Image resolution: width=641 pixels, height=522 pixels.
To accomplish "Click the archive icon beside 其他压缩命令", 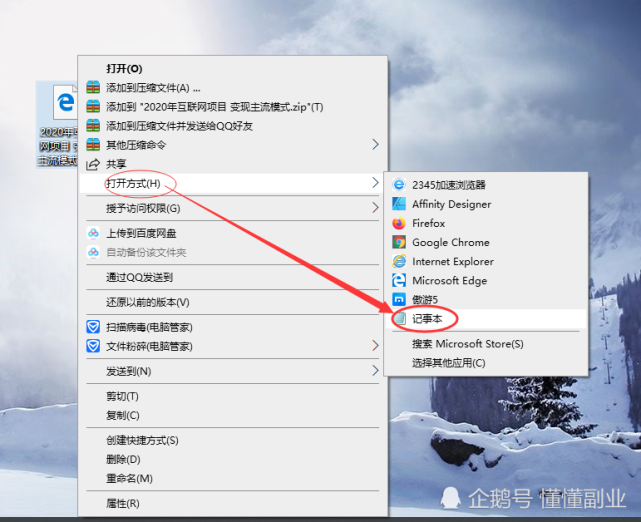I will pyautogui.click(x=93, y=145).
